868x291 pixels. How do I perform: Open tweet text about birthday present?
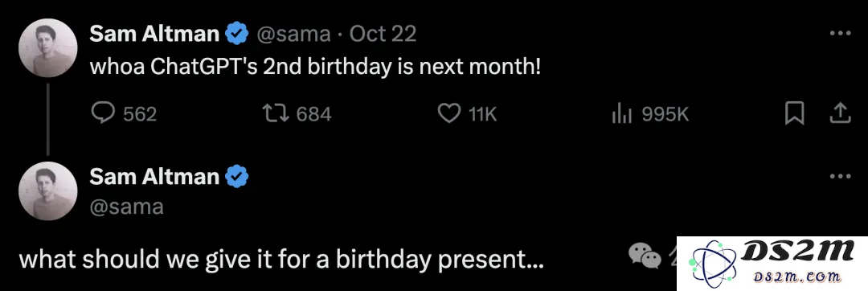click(282, 260)
